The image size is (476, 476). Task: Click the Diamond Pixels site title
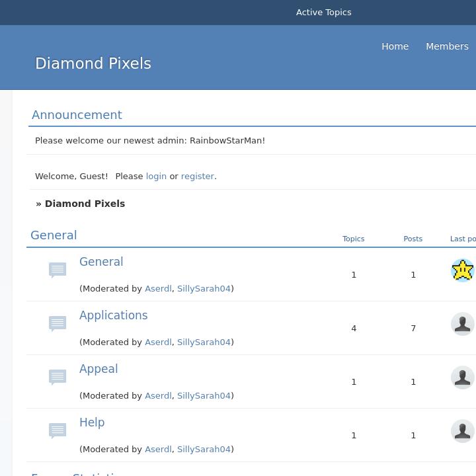pos(93,63)
